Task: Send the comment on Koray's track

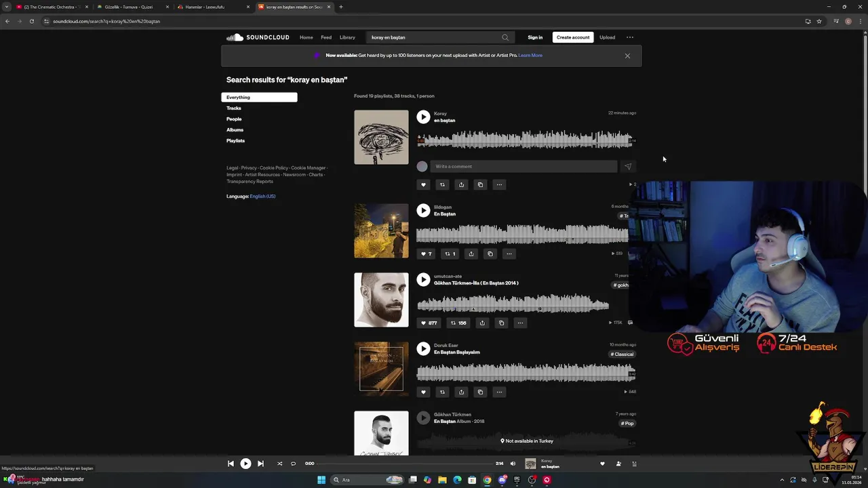Action: click(627, 166)
